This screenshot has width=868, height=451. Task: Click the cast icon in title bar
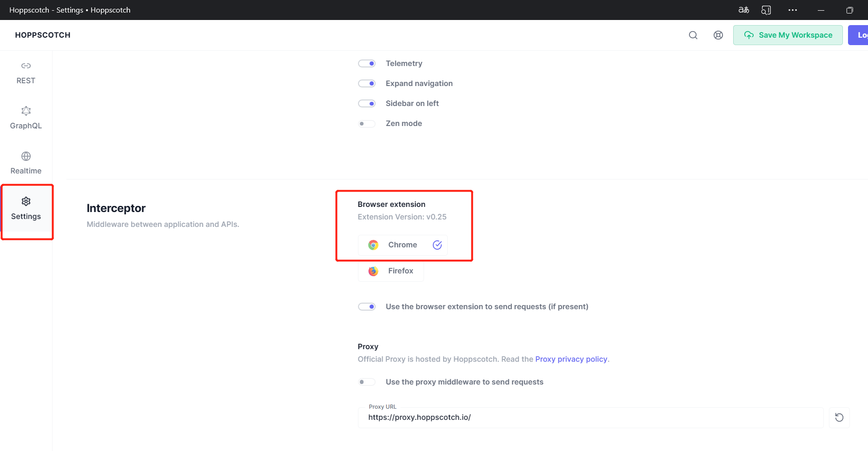[x=766, y=10]
